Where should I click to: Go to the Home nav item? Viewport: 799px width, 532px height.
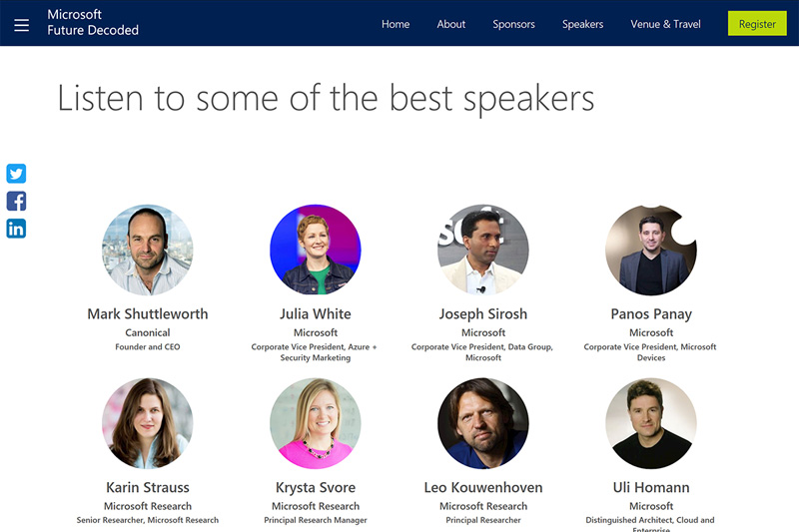pyautogui.click(x=396, y=24)
